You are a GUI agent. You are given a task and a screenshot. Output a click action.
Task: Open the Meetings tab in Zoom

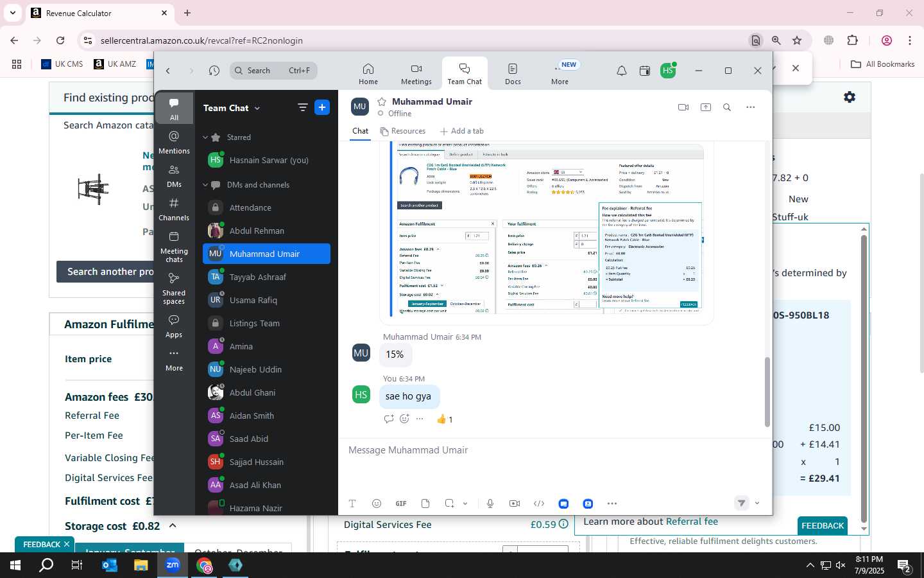click(x=416, y=74)
